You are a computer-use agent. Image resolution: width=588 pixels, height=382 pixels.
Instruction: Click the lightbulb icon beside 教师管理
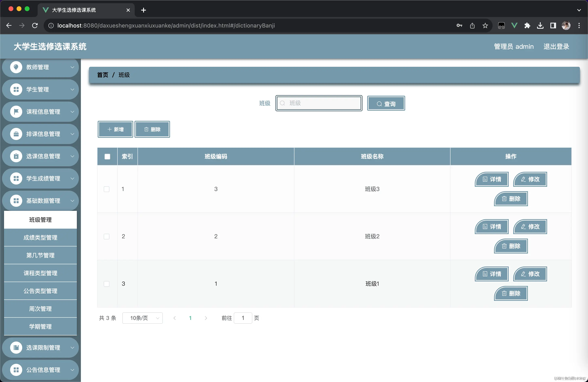point(16,67)
